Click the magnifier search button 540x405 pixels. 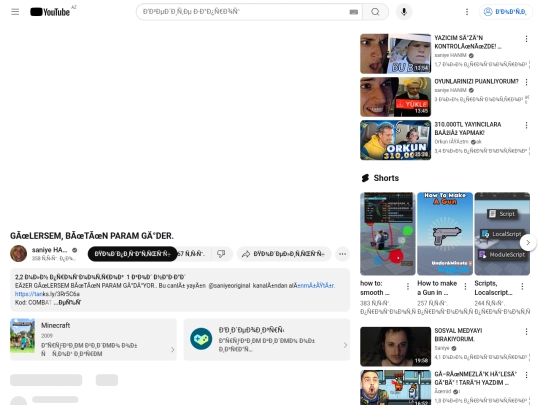[375, 12]
